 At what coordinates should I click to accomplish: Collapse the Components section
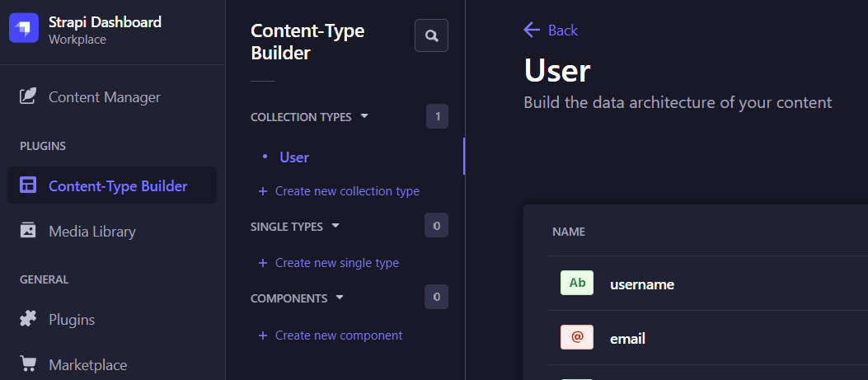pos(340,298)
